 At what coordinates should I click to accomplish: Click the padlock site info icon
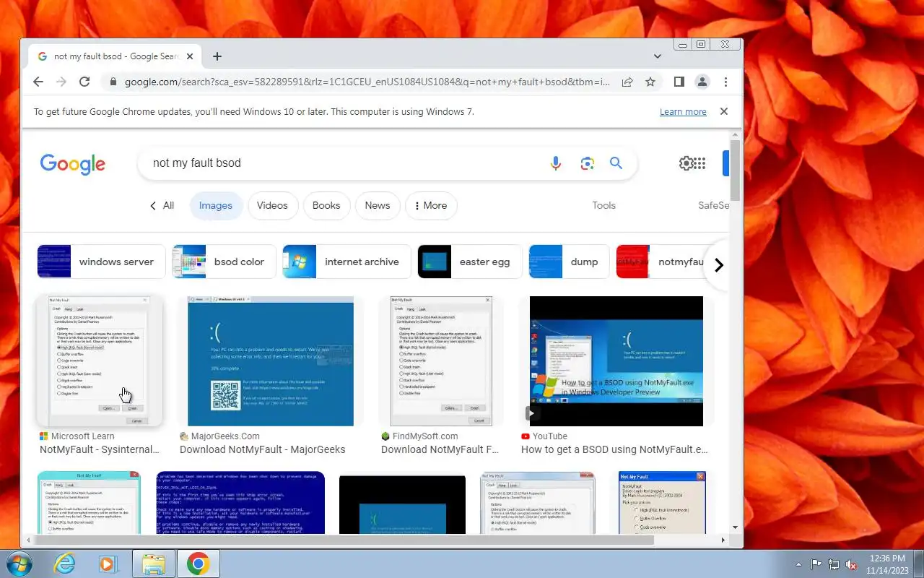113,82
